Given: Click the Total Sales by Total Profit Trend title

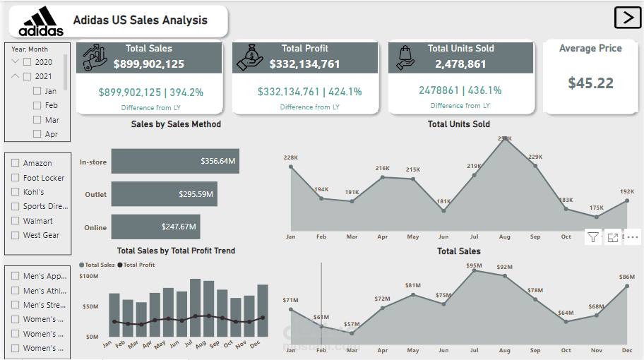Looking at the screenshot, I should tap(176, 251).
